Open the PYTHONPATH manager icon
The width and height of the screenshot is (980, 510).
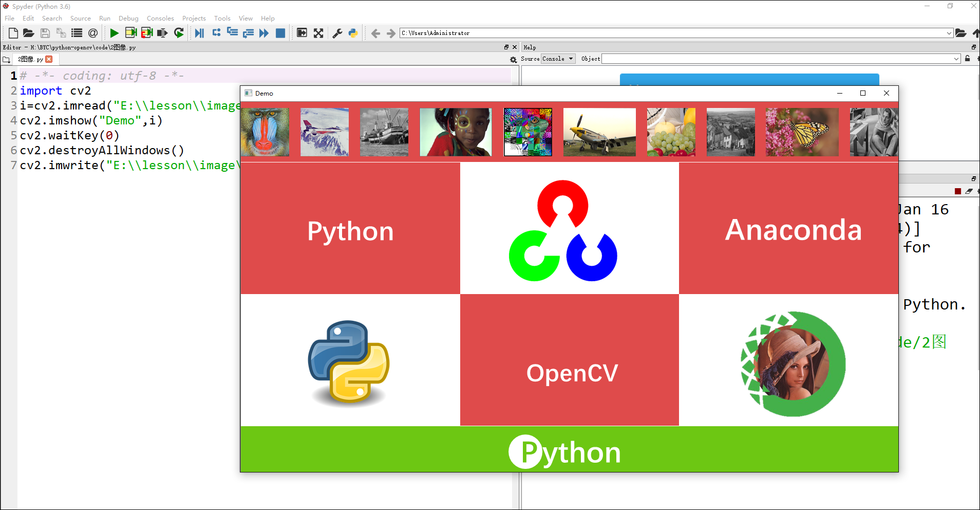(353, 33)
